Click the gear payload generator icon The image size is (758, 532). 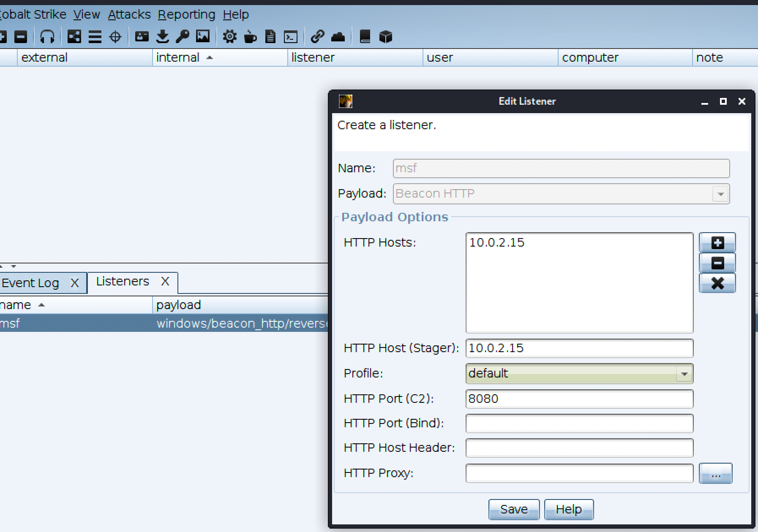point(229,37)
